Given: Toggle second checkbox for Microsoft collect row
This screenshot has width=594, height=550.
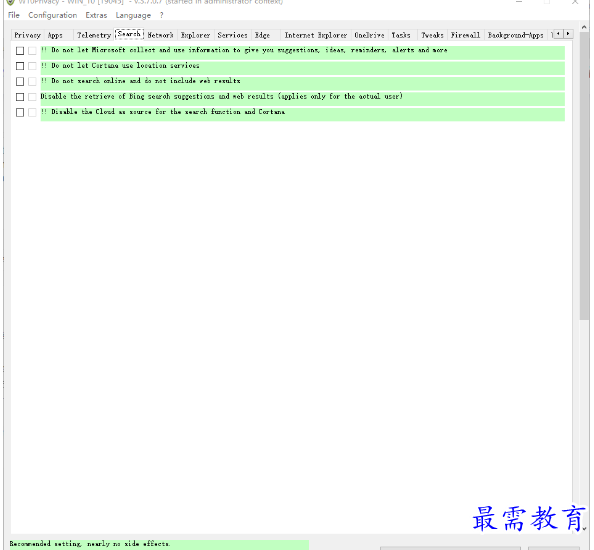Looking at the screenshot, I should [x=32, y=51].
